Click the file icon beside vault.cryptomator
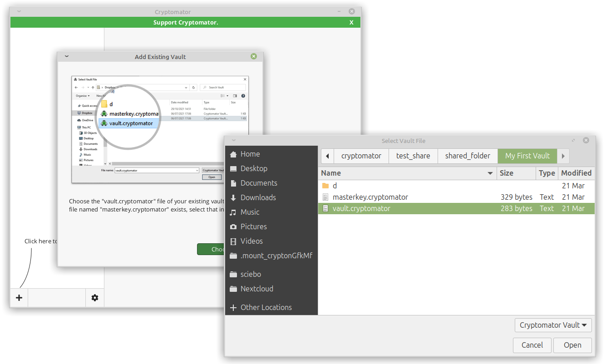 pos(325,209)
